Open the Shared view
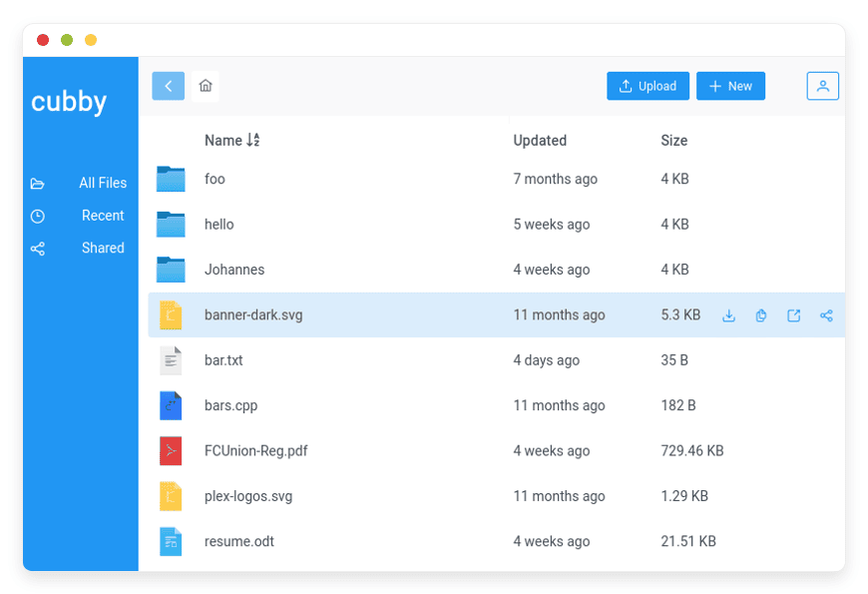Image resolution: width=868 pixels, height=594 pixels. [x=103, y=248]
